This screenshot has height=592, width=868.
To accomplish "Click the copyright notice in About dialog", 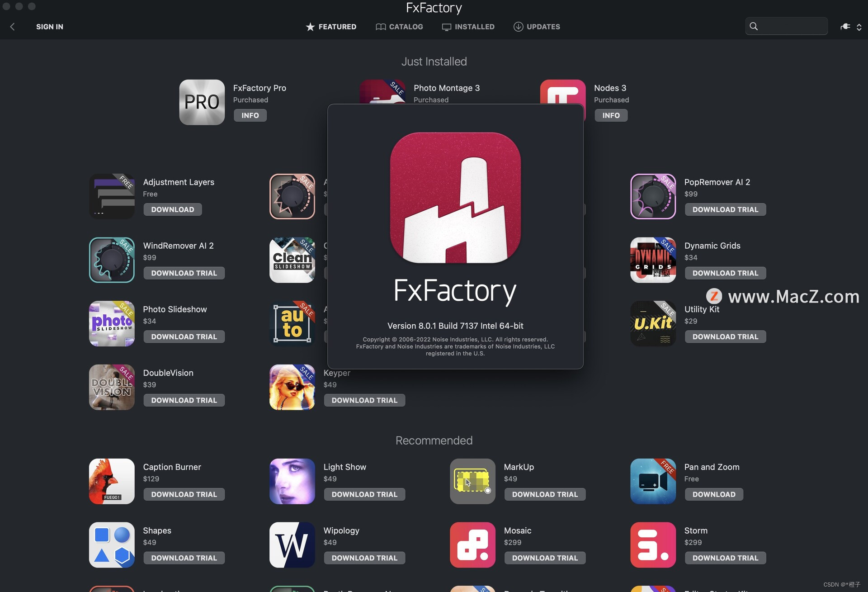I will (x=455, y=346).
